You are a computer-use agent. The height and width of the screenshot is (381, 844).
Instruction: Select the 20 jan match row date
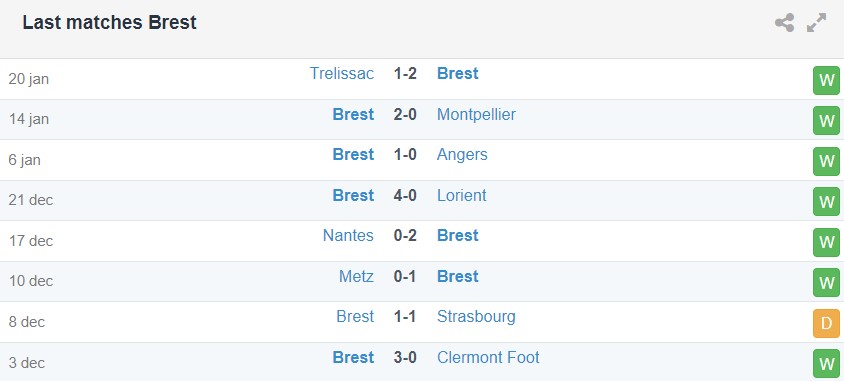(x=29, y=79)
